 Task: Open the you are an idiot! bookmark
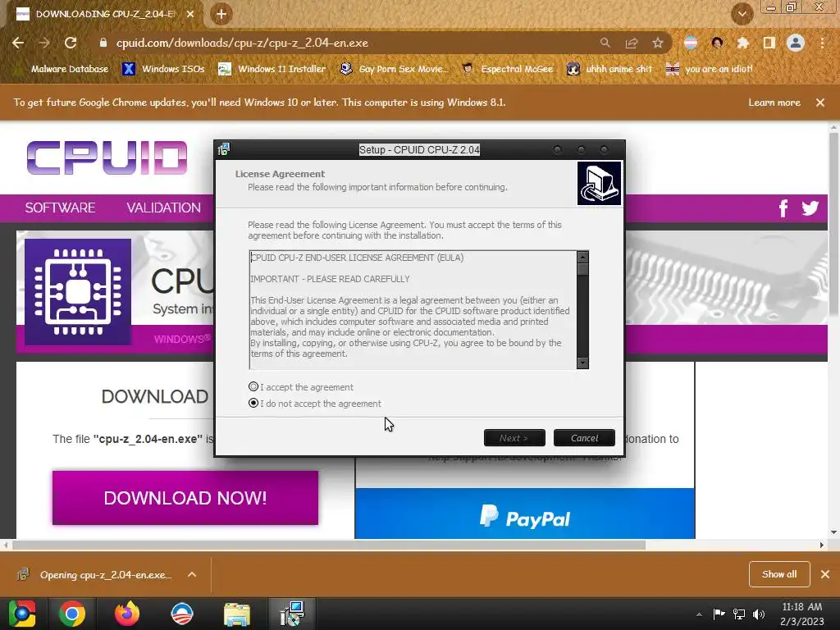click(x=710, y=69)
